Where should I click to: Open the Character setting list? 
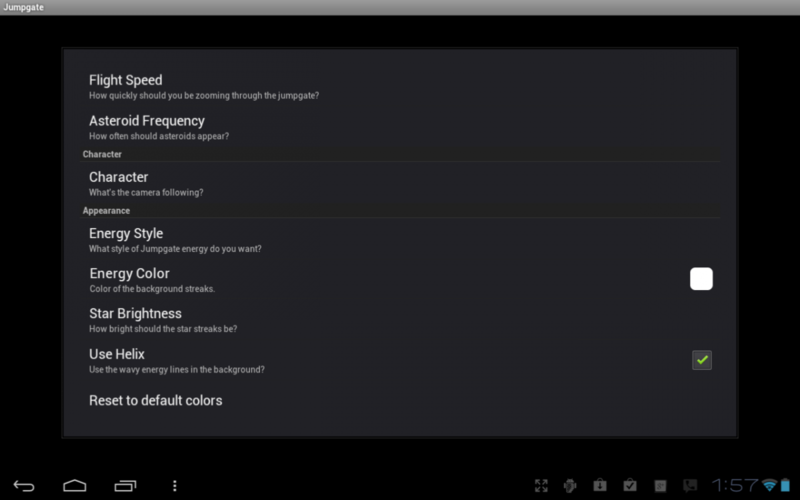click(x=400, y=184)
